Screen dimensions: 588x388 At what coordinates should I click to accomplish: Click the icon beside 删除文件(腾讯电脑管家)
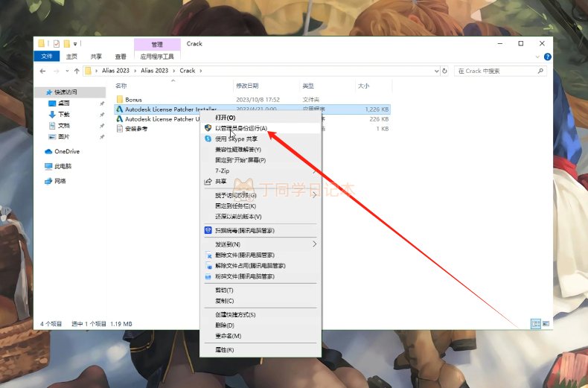pyautogui.click(x=208, y=255)
